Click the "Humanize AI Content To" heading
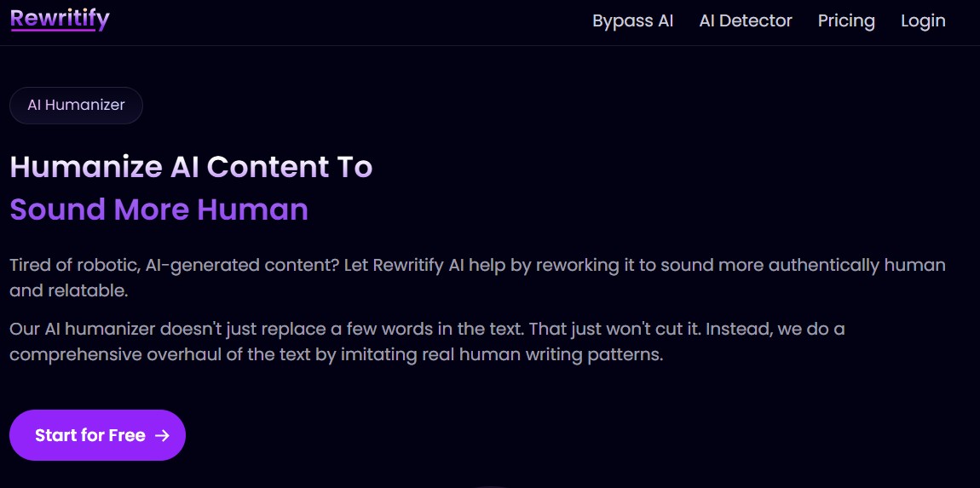This screenshot has width=980, height=488. tap(191, 166)
